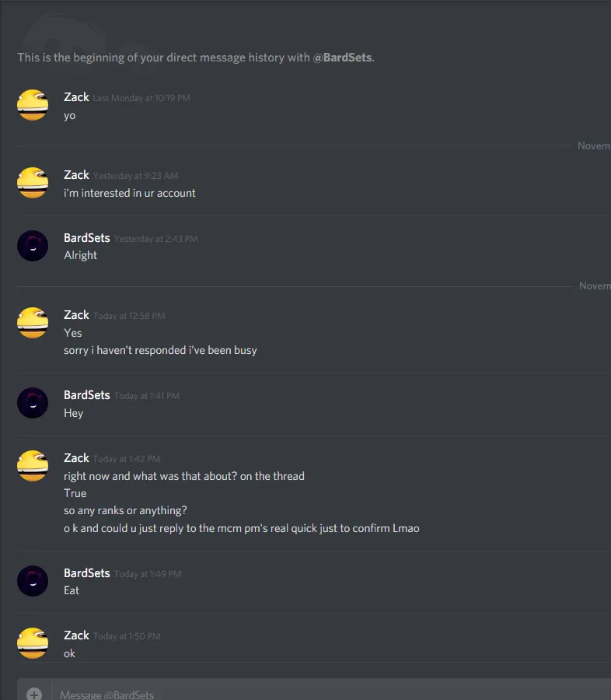611x700 pixels.
Task: Click the 'Yesterday at 2:43 PM' timestamp
Action: tap(155, 239)
